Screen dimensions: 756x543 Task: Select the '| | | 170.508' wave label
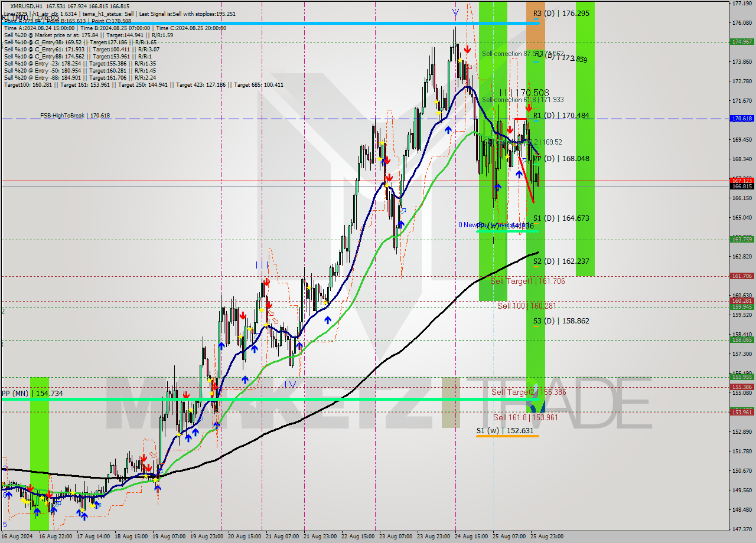524,93
